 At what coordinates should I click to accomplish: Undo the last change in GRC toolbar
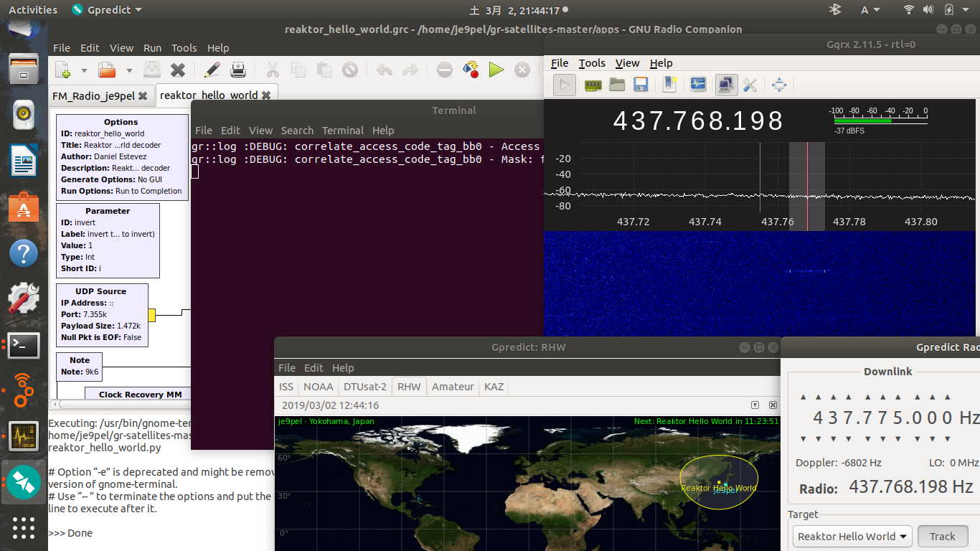[385, 70]
